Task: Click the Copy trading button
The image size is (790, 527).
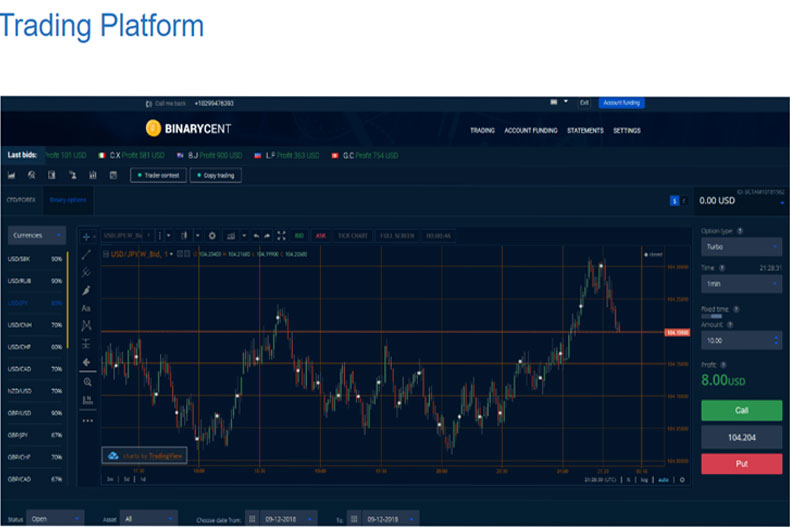Action: [x=216, y=175]
